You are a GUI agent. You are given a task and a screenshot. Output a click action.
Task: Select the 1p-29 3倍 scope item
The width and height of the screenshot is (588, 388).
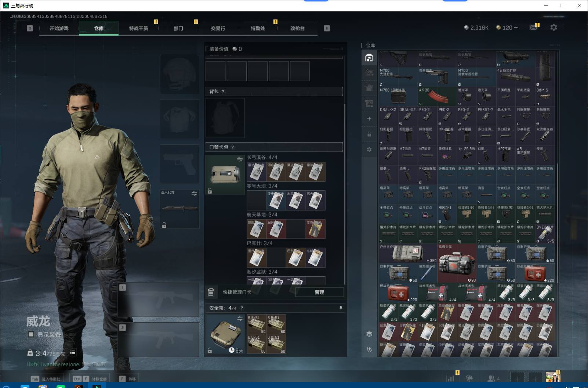(467, 155)
